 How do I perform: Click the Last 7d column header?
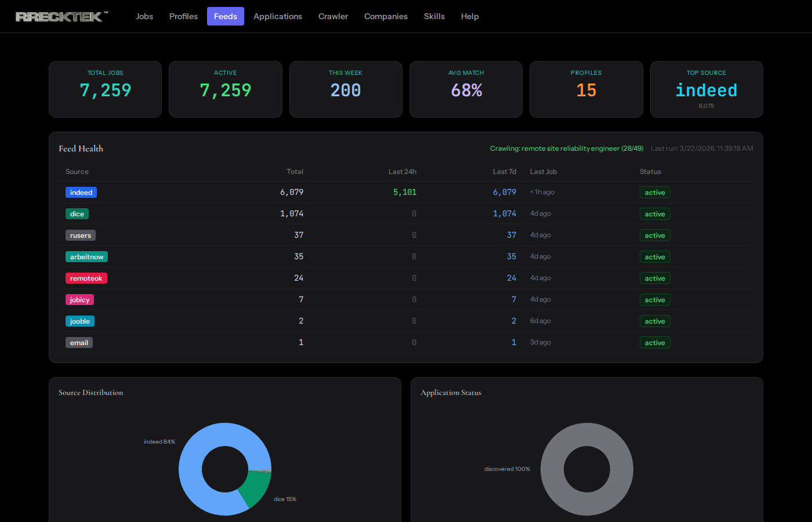[505, 172]
